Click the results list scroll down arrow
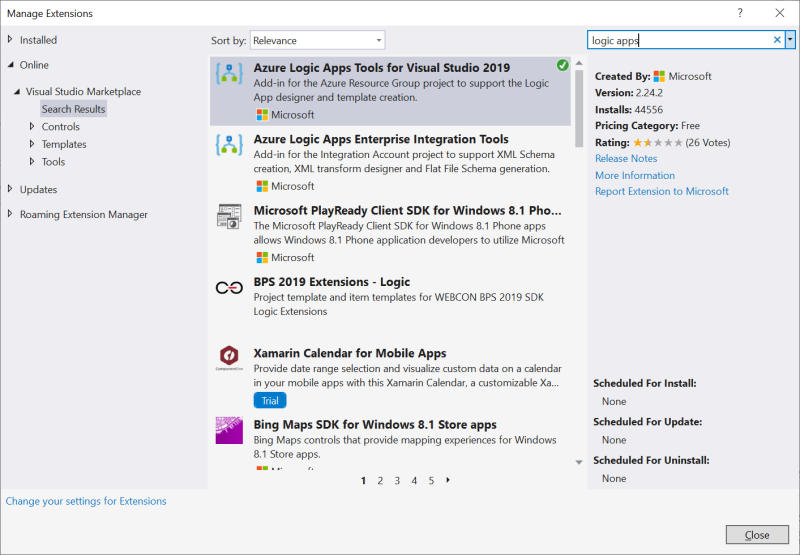Image resolution: width=800 pixels, height=555 pixels. [579, 462]
